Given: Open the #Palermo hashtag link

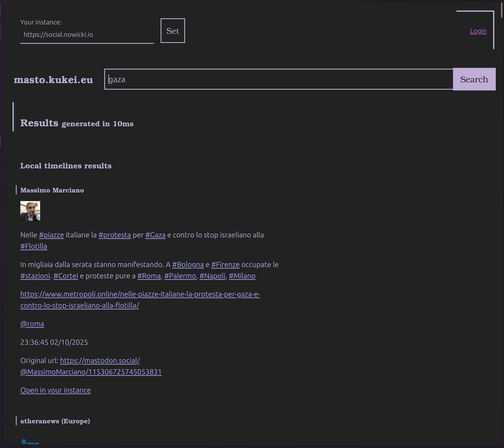Looking at the screenshot, I should [x=180, y=276].
